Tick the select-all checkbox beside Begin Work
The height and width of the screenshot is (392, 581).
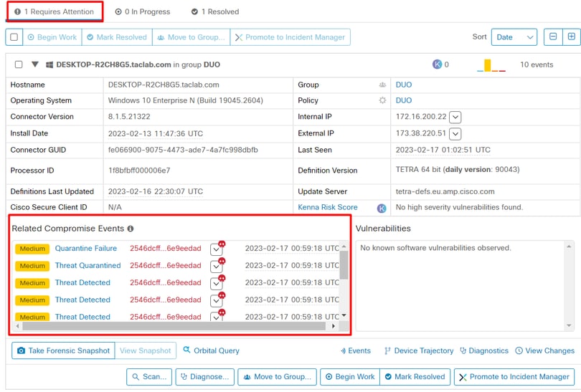[14, 37]
